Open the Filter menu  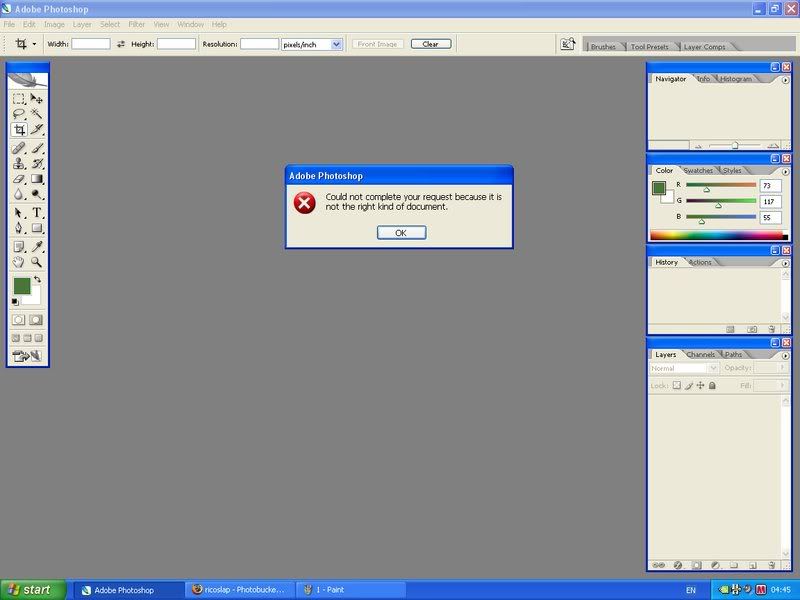point(136,24)
